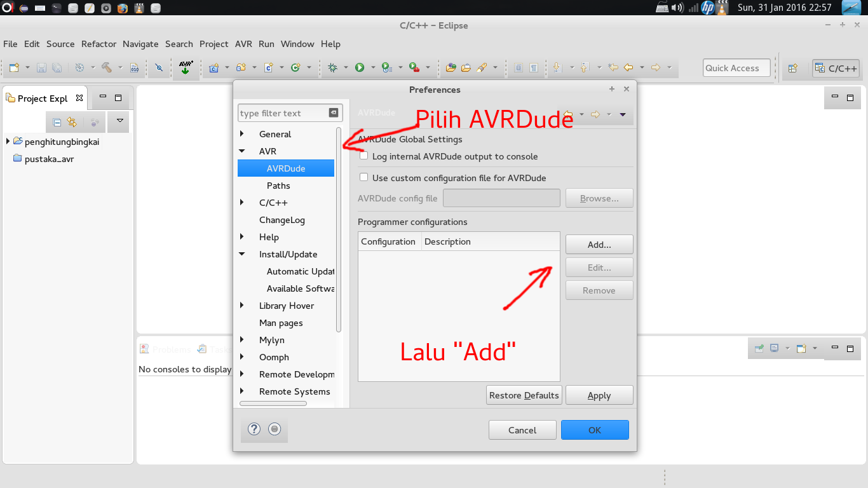Viewport: 868px width, 488px height.
Task: Click the Firefox icon in top panel
Action: [x=123, y=8]
